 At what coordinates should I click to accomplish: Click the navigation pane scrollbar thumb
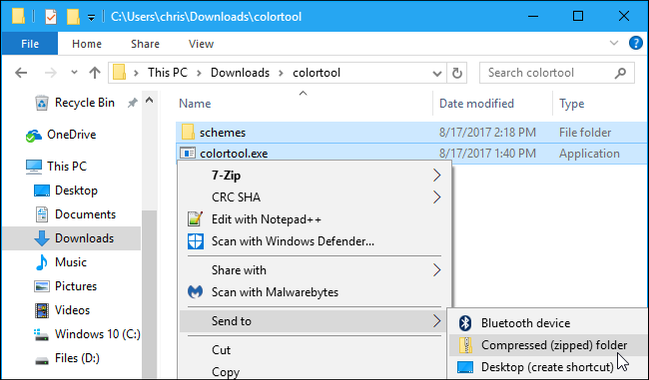coord(149,295)
